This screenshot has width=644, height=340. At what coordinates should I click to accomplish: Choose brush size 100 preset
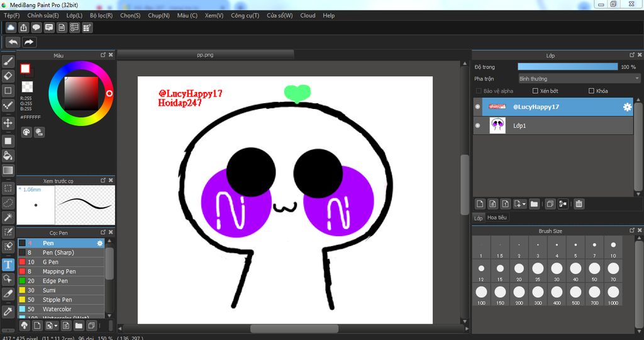tap(481, 295)
